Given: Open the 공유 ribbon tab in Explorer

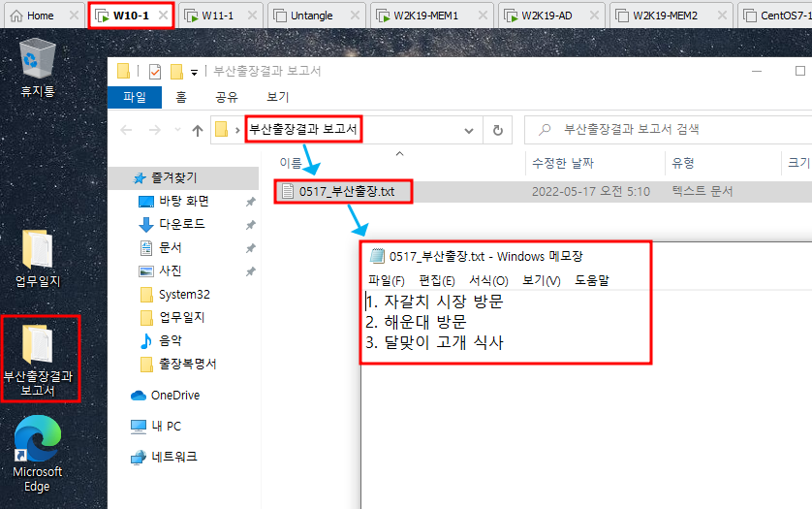Looking at the screenshot, I should (x=227, y=97).
